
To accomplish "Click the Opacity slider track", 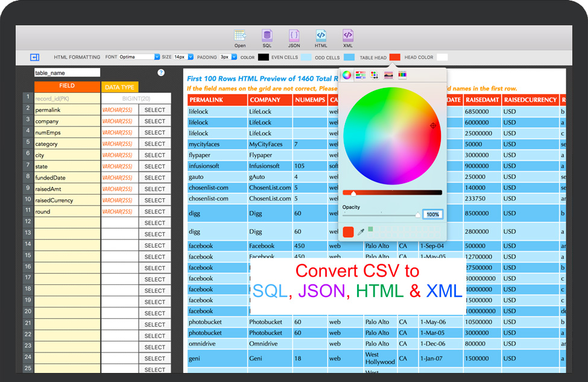I will pyautogui.click(x=380, y=214).
